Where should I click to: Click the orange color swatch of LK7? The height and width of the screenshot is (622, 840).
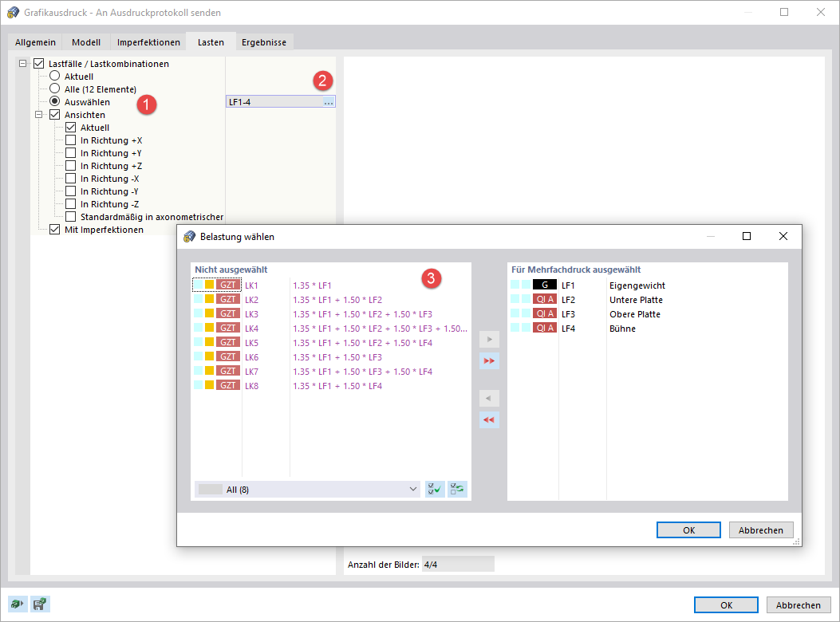(x=210, y=371)
